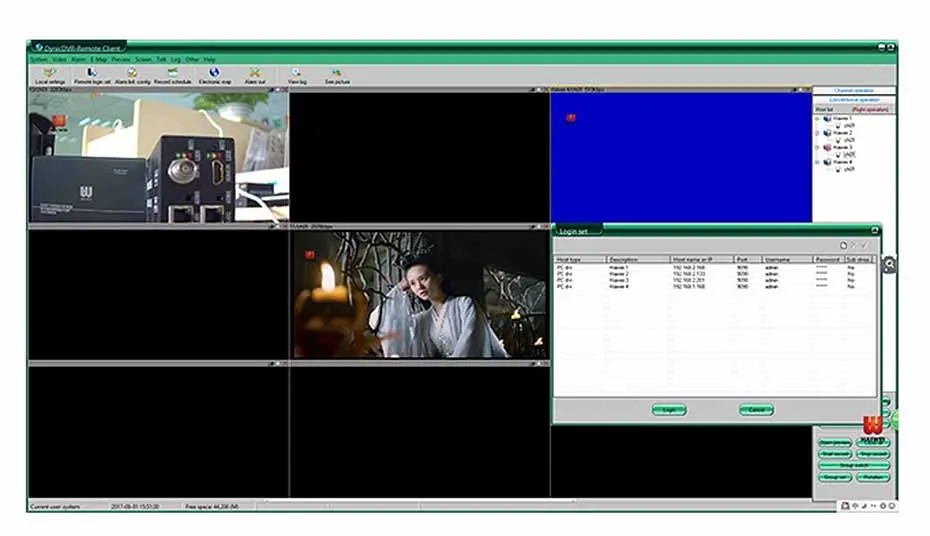This screenshot has height=536, width=930.
Task: Open the System menu
Action: click(x=39, y=59)
